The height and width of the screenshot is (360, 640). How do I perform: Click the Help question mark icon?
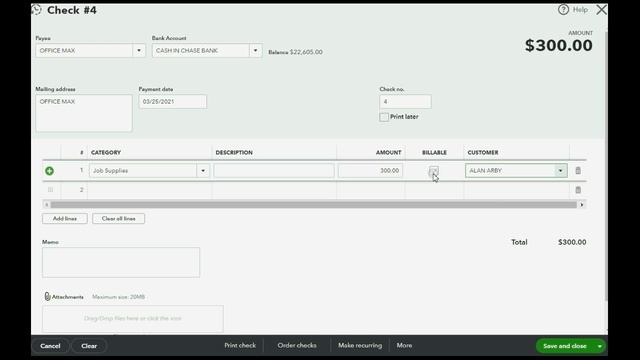[x=563, y=10]
